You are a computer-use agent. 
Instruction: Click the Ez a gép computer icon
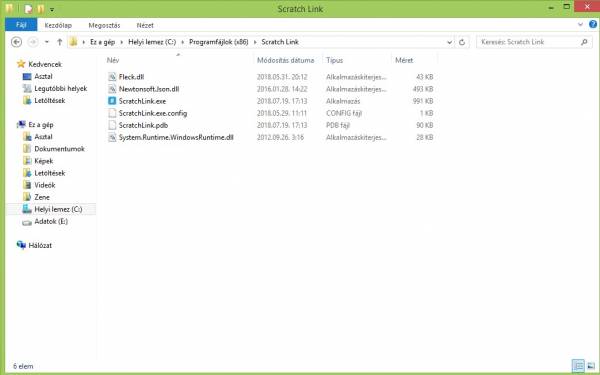pyautogui.click(x=21, y=124)
